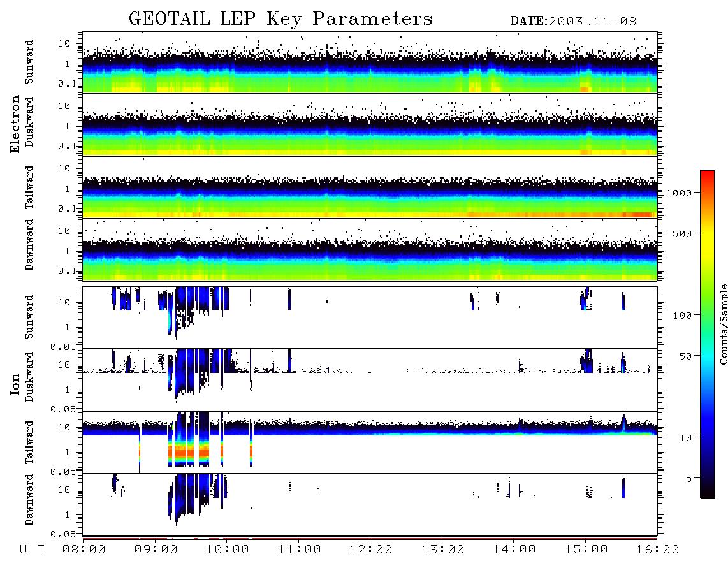
Task: Click the colorbar 10 tick label
Action: click(x=685, y=438)
